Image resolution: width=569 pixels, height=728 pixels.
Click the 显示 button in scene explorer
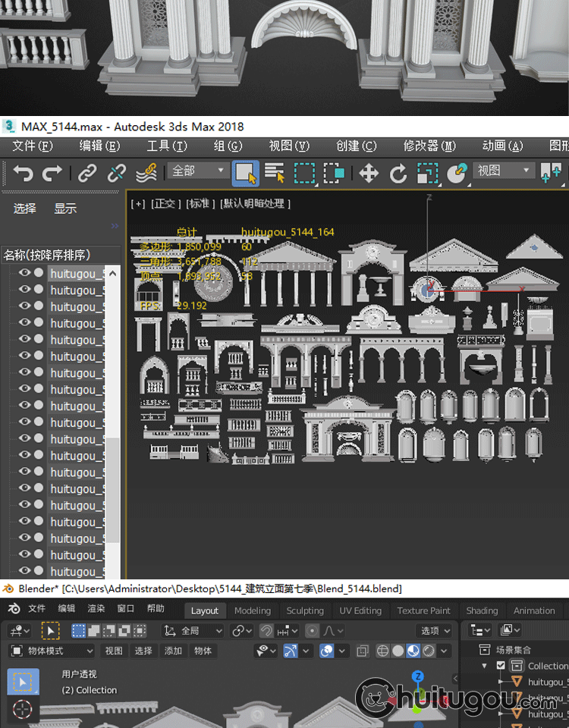65,209
